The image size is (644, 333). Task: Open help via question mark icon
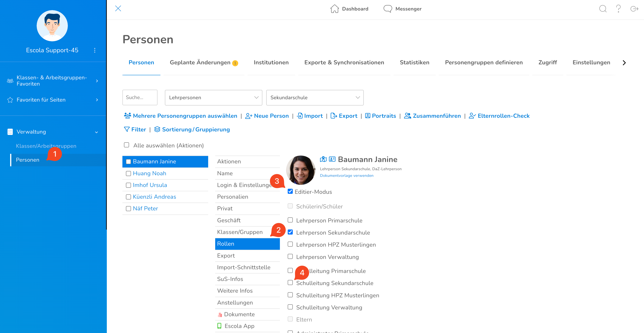coord(618,9)
